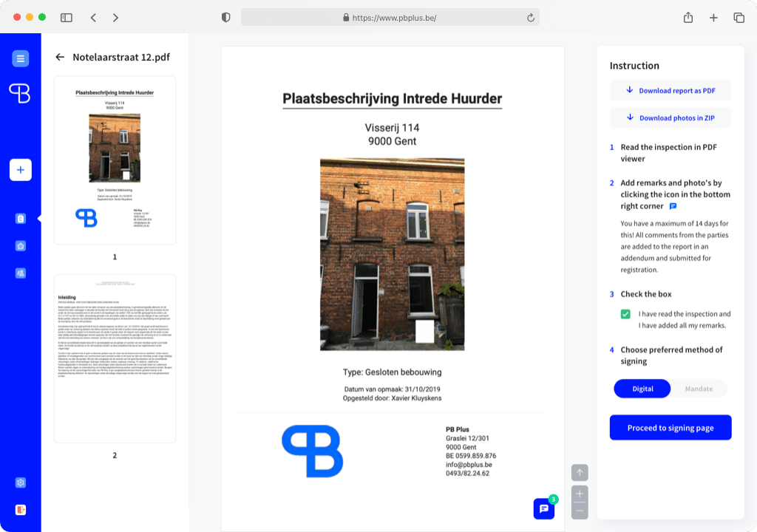Open the remarks chat icon with badge 3

544,508
